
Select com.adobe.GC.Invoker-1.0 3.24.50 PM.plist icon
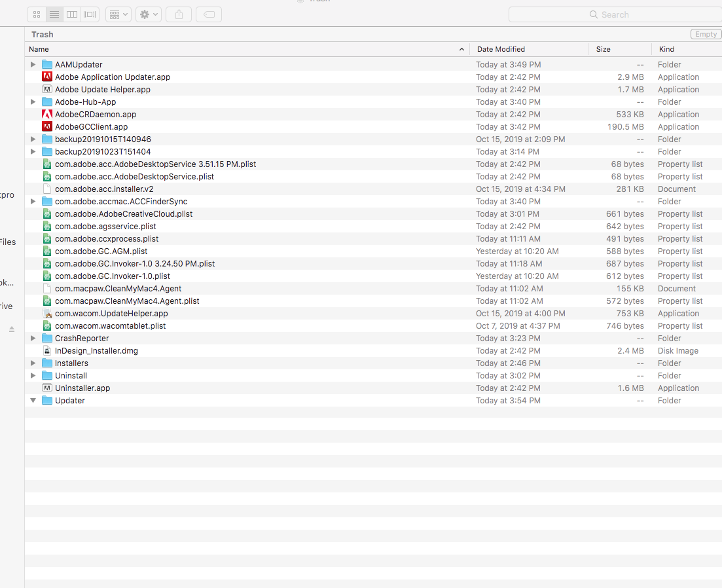click(47, 263)
